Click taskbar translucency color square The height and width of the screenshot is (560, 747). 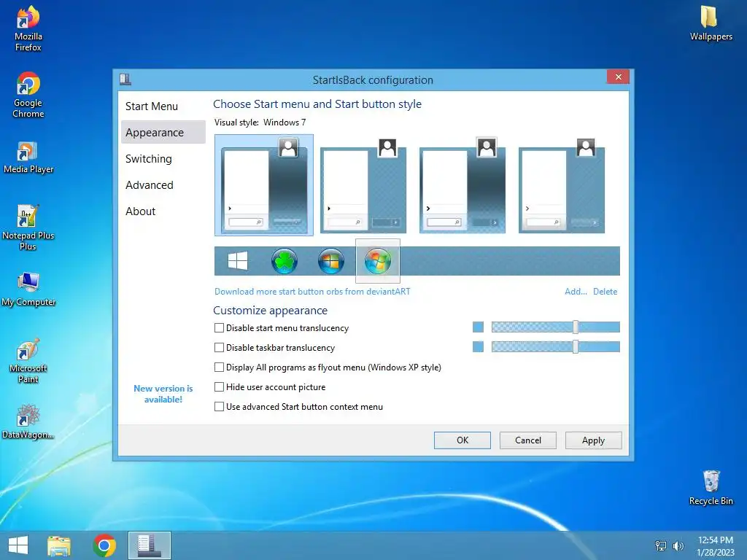(478, 346)
